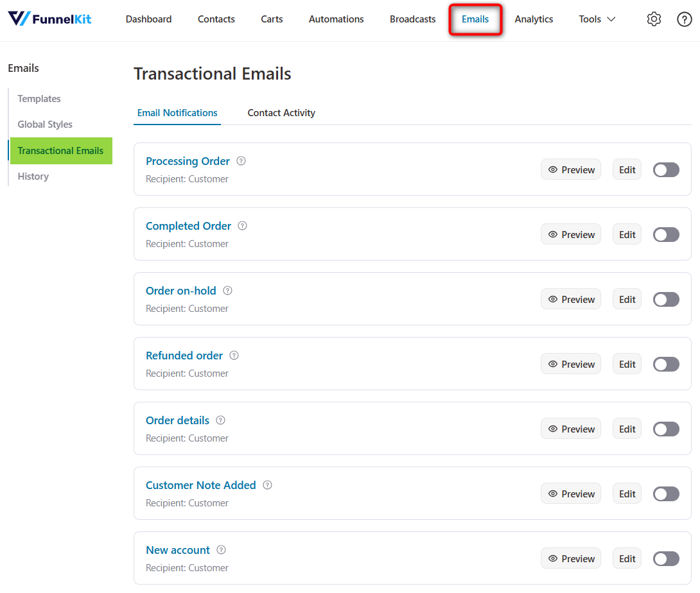Open the Customer Note Added title link
The height and width of the screenshot is (593, 700).
(201, 485)
